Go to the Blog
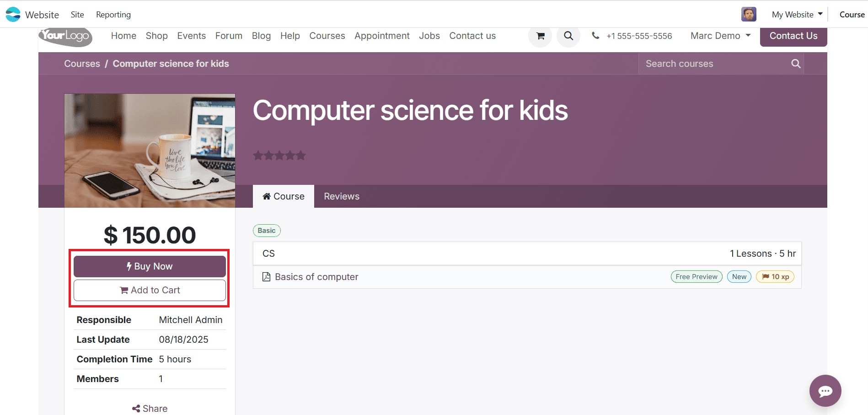This screenshot has width=868, height=415. pos(261,36)
